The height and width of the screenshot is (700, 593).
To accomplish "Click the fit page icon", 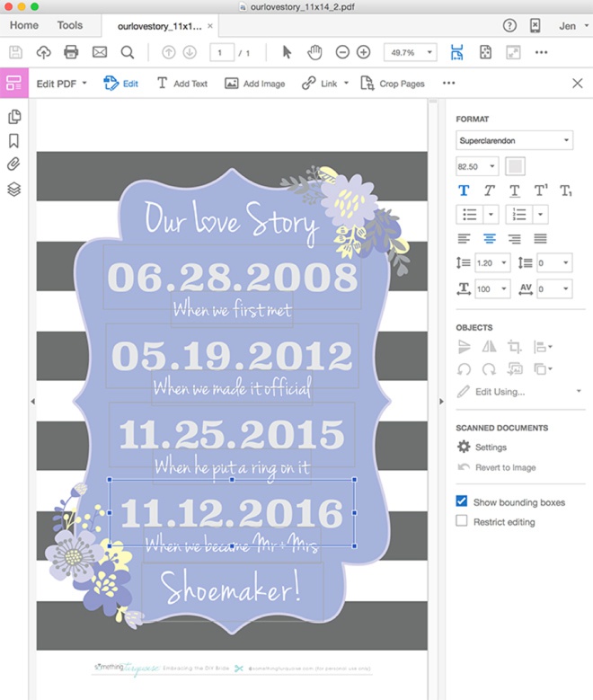I will click(x=485, y=53).
